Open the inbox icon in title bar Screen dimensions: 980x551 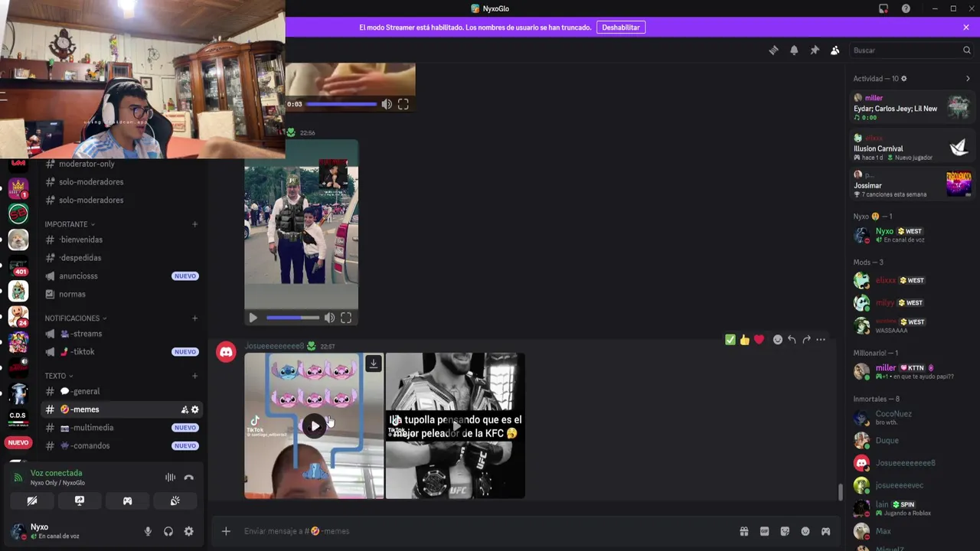884,8
